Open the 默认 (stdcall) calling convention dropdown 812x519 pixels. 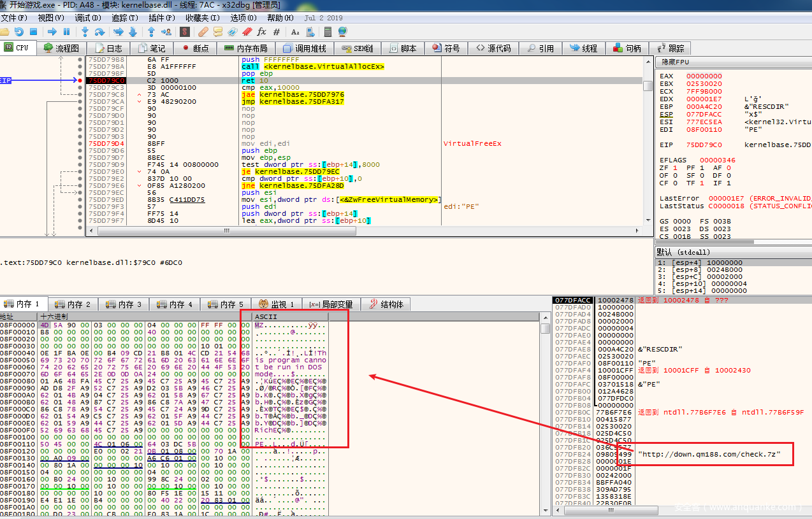[701, 252]
